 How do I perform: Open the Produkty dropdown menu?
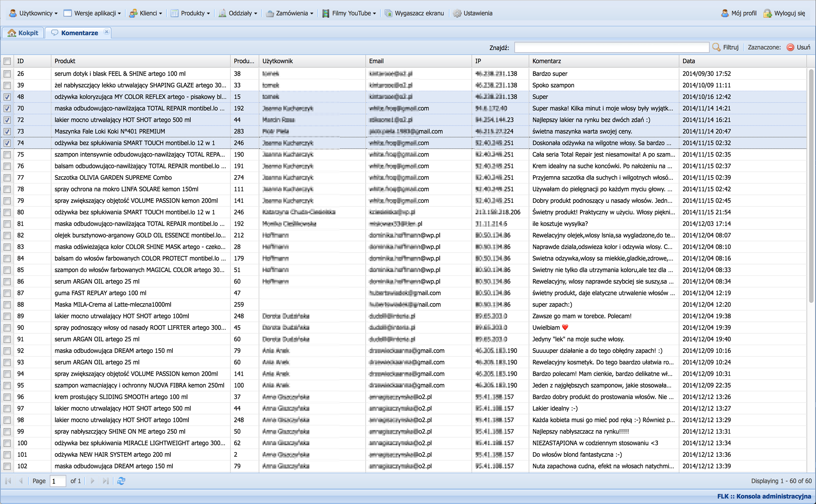coord(190,13)
